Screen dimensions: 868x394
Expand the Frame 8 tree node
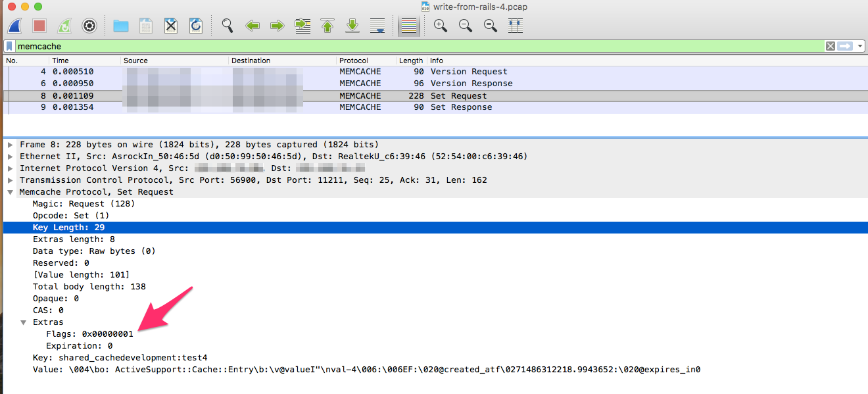11,145
